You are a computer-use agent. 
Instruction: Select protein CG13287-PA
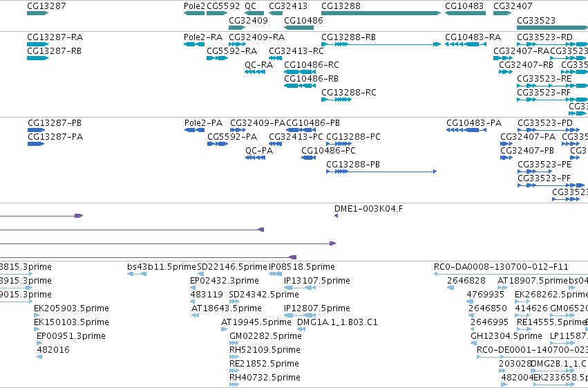pos(55,137)
